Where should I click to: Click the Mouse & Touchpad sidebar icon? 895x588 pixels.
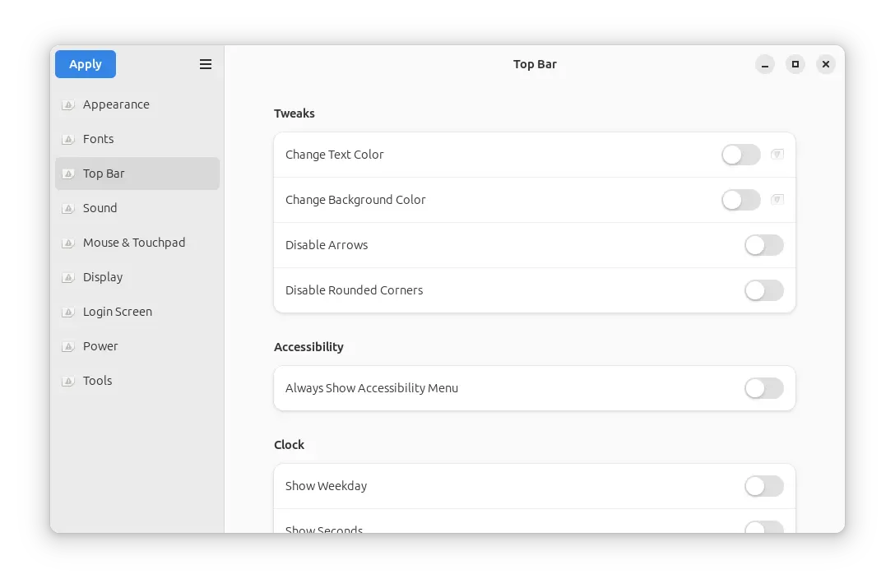click(67, 243)
